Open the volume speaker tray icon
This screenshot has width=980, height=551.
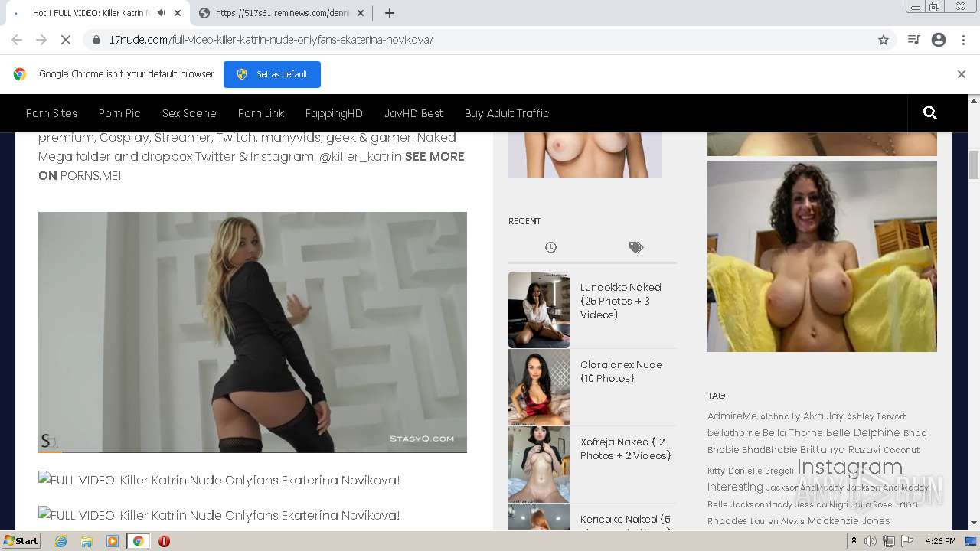pos(871,541)
